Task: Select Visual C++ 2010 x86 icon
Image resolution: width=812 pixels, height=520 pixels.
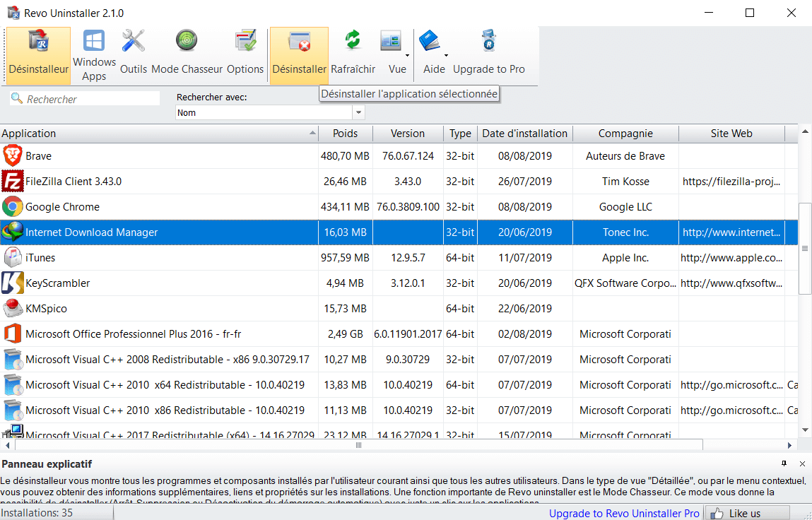Action: (12, 410)
